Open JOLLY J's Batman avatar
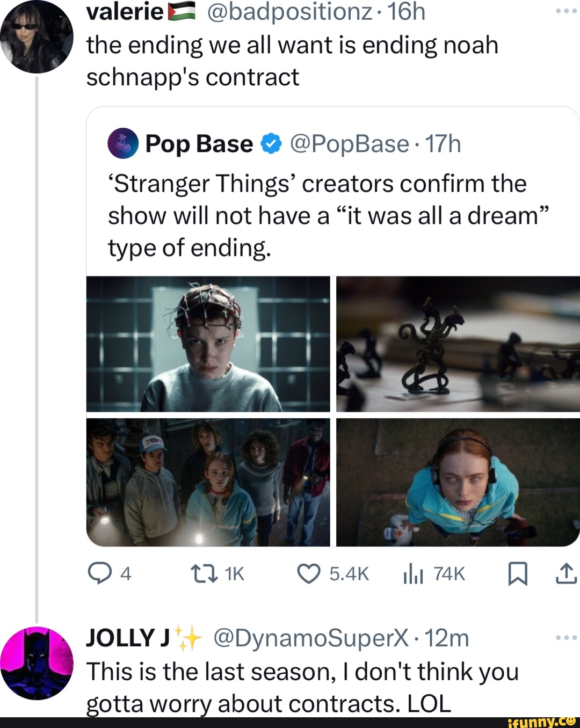The image size is (580, 728). tap(37, 664)
